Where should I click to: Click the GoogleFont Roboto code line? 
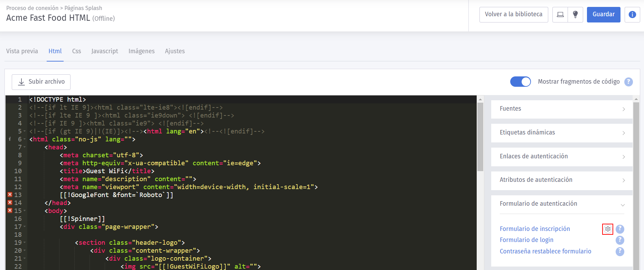click(116, 195)
